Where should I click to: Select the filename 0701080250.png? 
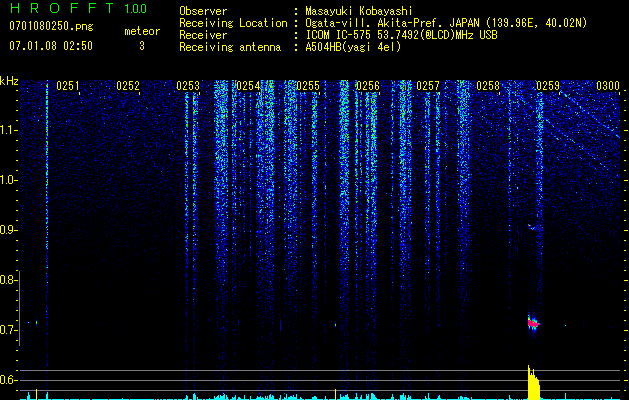coord(51,26)
